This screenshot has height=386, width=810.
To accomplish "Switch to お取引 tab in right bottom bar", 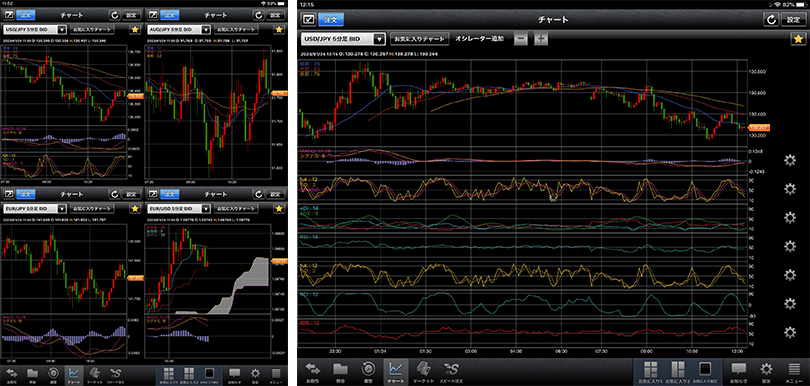I will (x=313, y=372).
